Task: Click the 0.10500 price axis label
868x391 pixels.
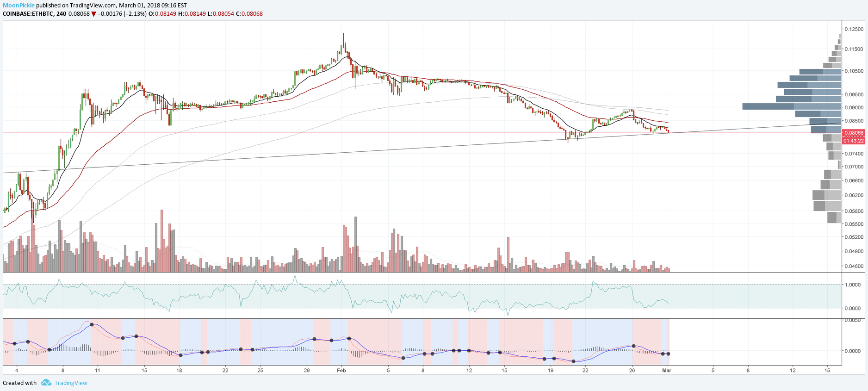Action: 854,71
